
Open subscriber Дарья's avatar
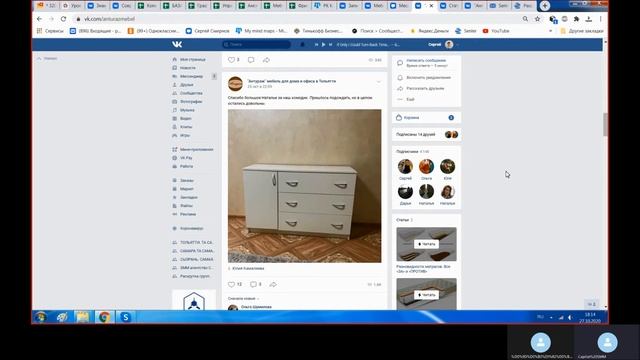(x=405, y=192)
